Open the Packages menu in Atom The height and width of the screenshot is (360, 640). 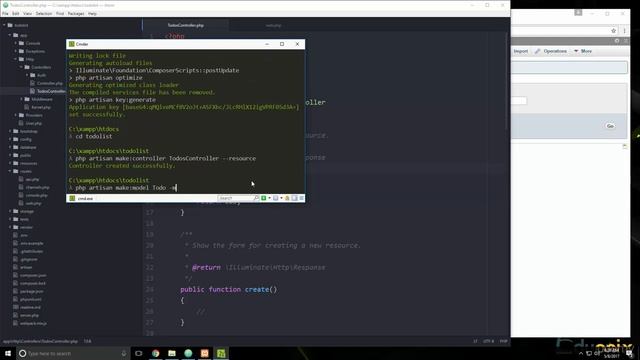coord(76,13)
